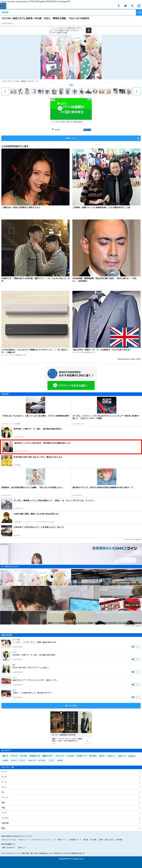Open search with the magnifier icon
This screenshot has height=868, width=142.
(x=132, y=6)
